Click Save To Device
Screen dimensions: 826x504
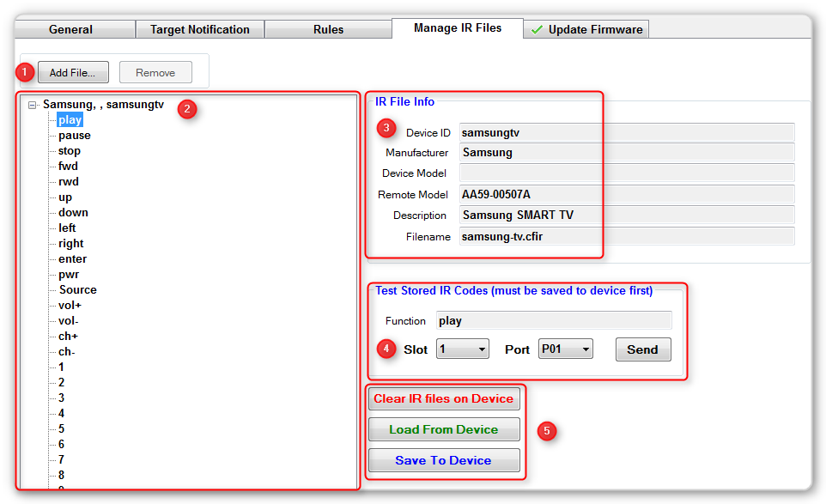coord(444,460)
